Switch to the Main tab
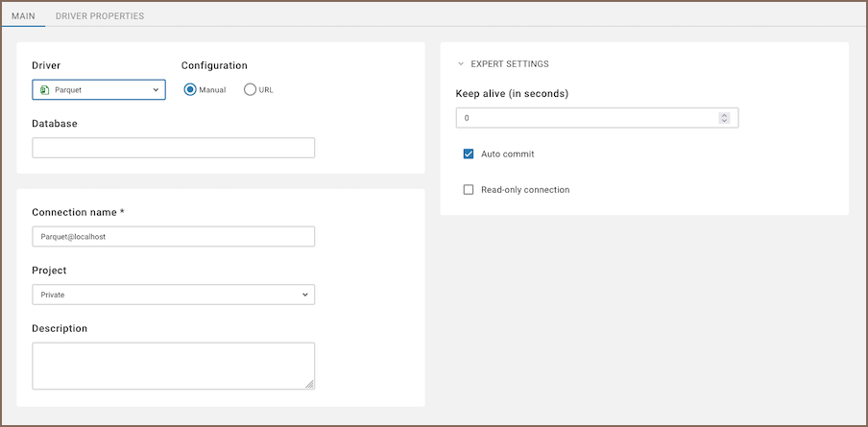 pyautogui.click(x=23, y=16)
